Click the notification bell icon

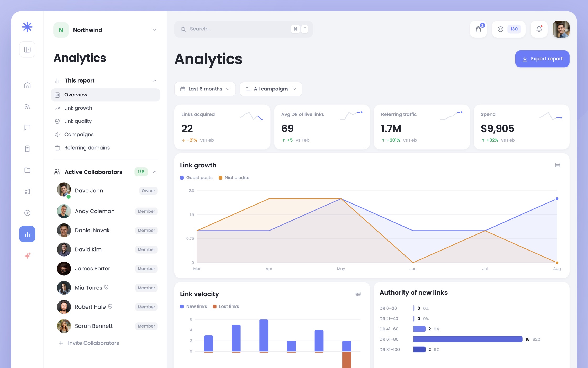pyautogui.click(x=539, y=29)
